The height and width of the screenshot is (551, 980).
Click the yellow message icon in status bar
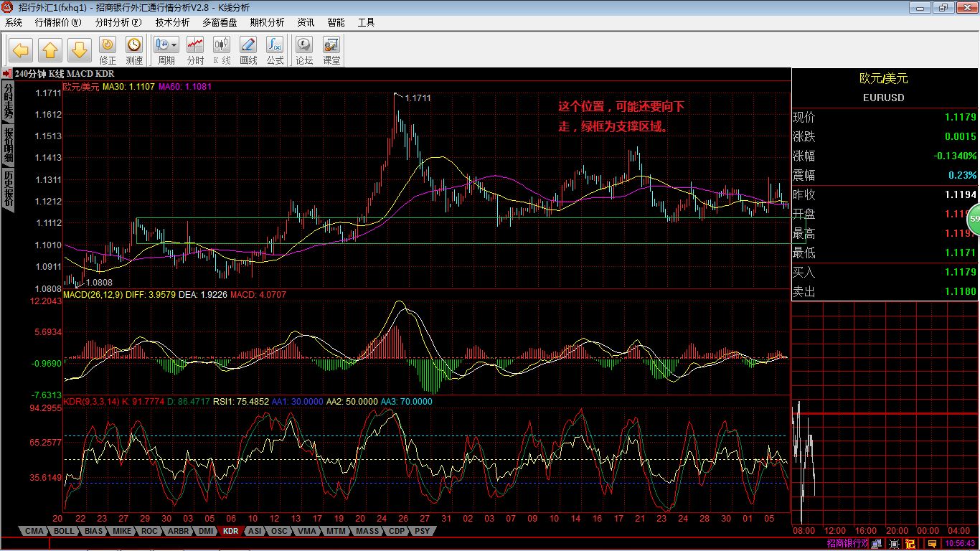tap(931, 544)
